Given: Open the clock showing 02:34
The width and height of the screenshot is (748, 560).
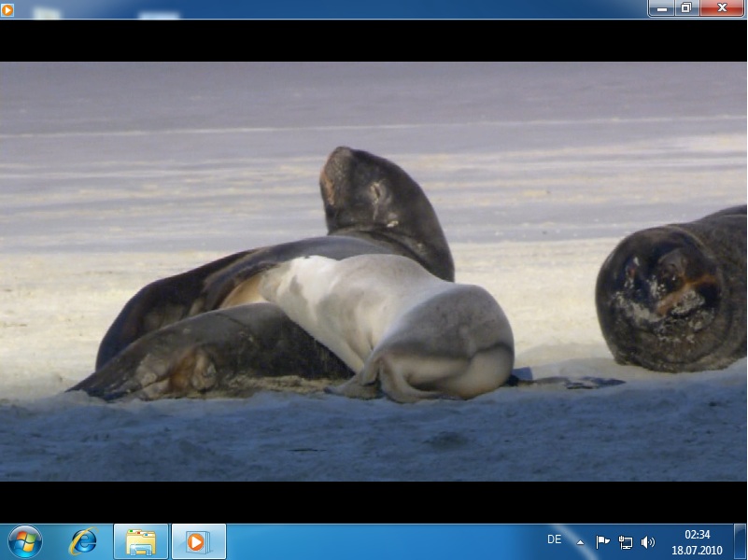Looking at the screenshot, I should 697,541.
